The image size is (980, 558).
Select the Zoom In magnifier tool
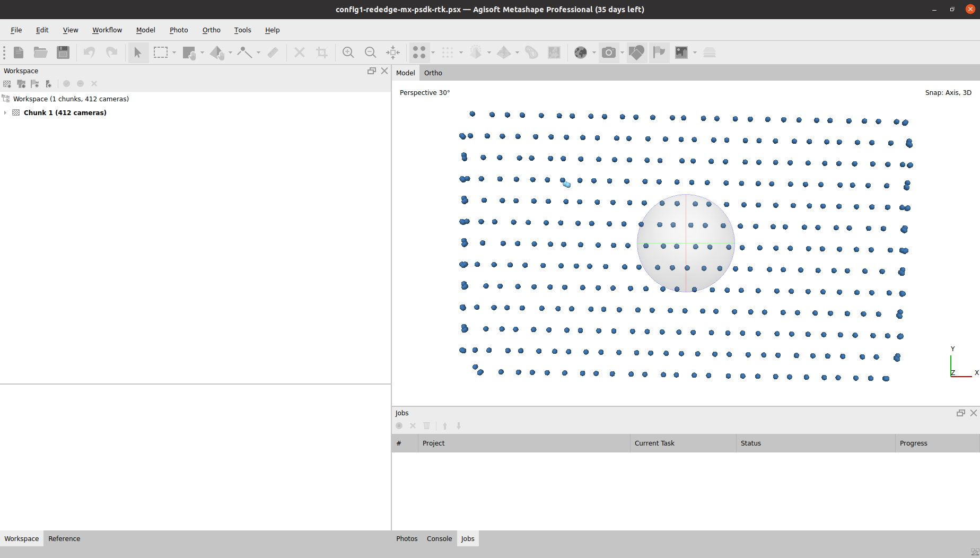[x=348, y=52]
